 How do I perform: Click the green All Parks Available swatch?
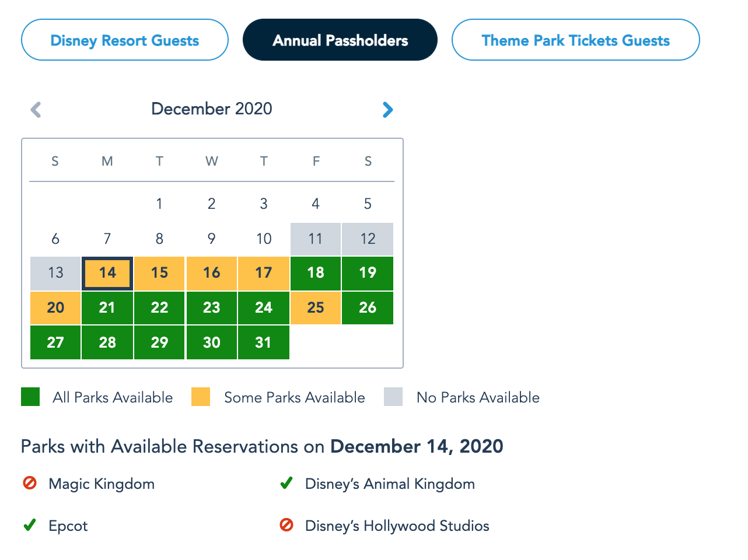coord(30,397)
